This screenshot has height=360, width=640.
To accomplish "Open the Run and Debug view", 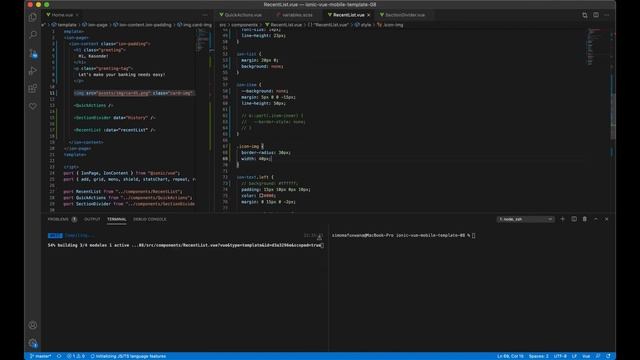I will (33, 71).
